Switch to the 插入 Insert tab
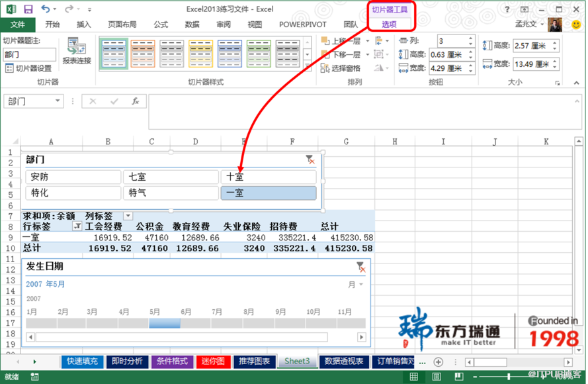The width and height of the screenshot is (588, 384). (x=83, y=24)
